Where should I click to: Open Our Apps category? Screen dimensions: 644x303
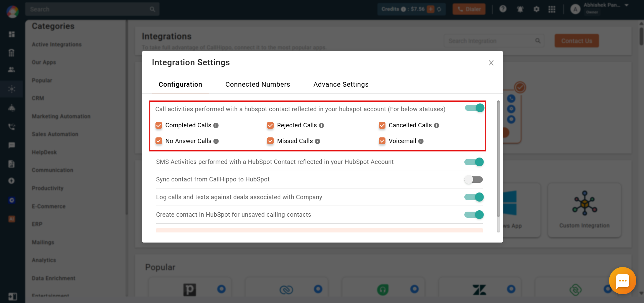tap(44, 62)
